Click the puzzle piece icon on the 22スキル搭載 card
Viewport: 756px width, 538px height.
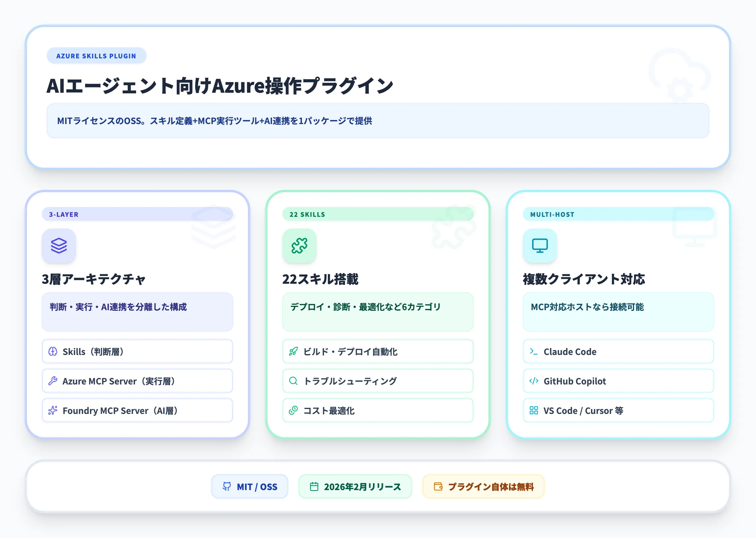(x=299, y=245)
